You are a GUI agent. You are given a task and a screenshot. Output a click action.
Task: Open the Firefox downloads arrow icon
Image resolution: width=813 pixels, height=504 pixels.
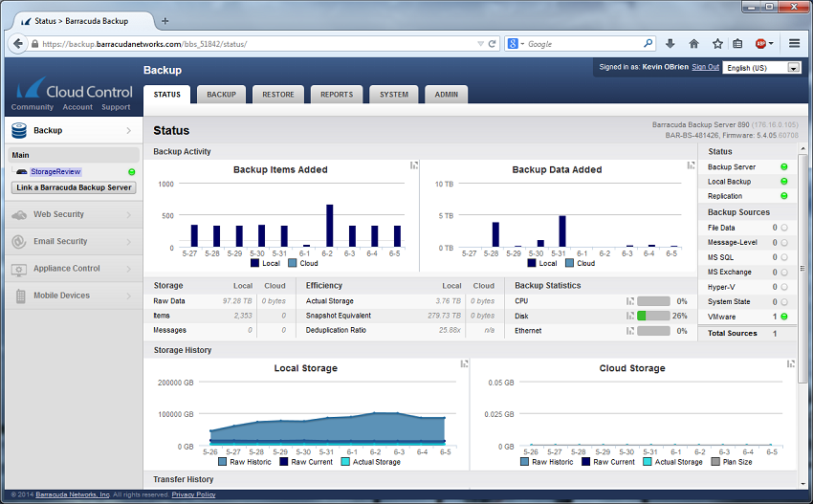670,44
